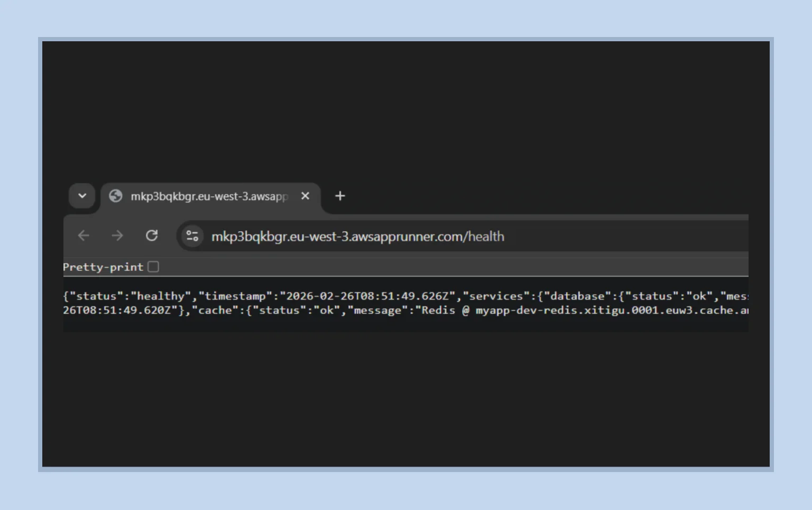Click the Pretty-print checkbox square
812x510 pixels.
click(x=153, y=267)
